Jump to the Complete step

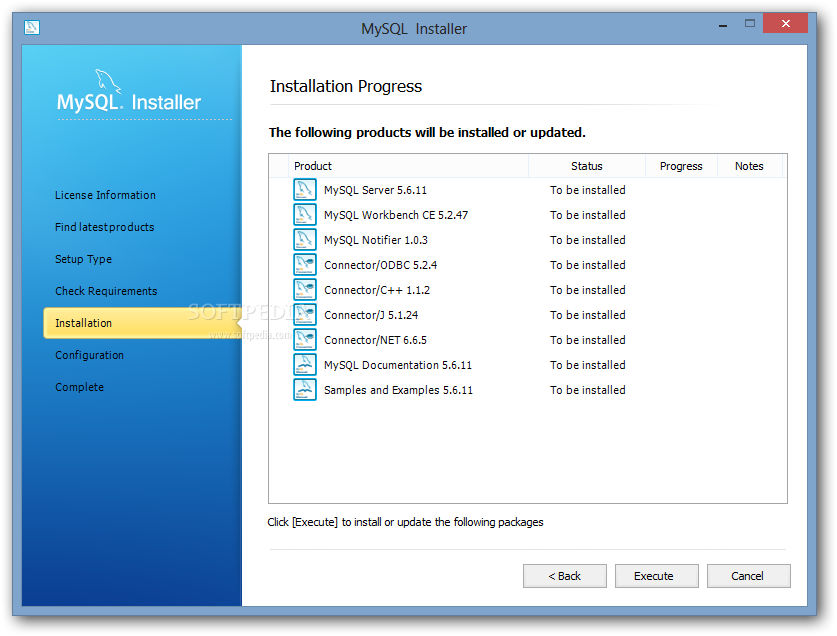pos(80,387)
